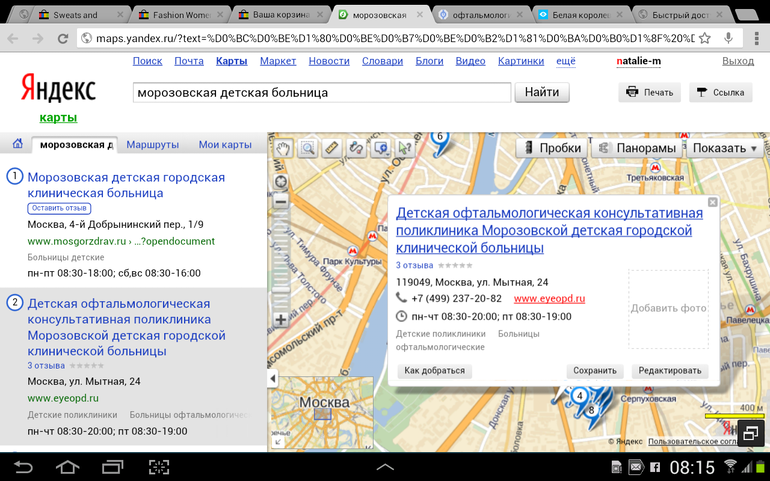
Task: Close the clinic info balloon
Action: tap(712, 202)
